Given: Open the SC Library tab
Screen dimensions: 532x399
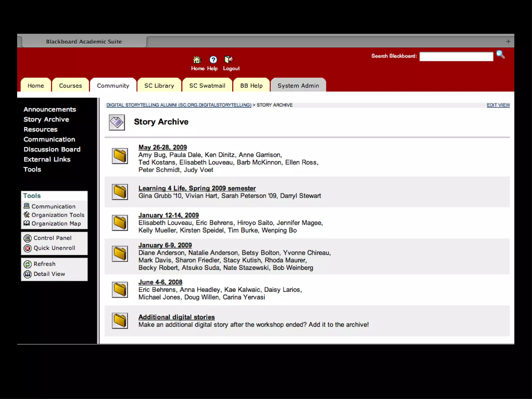Looking at the screenshot, I should 159,85.
